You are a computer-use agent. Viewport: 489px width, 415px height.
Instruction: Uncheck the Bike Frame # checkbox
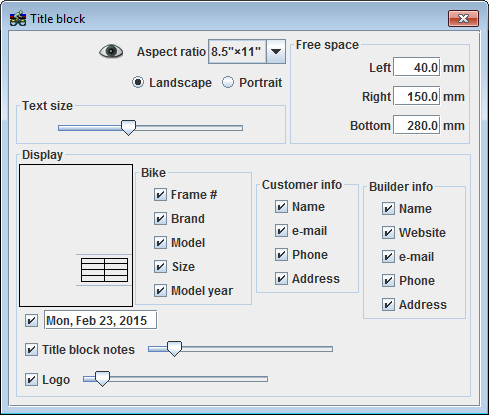tap(160, 194)
